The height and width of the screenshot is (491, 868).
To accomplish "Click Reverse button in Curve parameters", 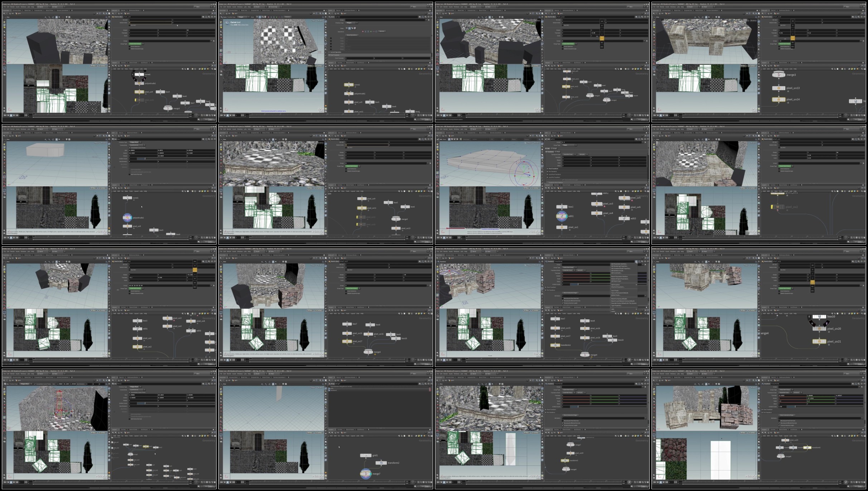I will [x=382, y=31].
